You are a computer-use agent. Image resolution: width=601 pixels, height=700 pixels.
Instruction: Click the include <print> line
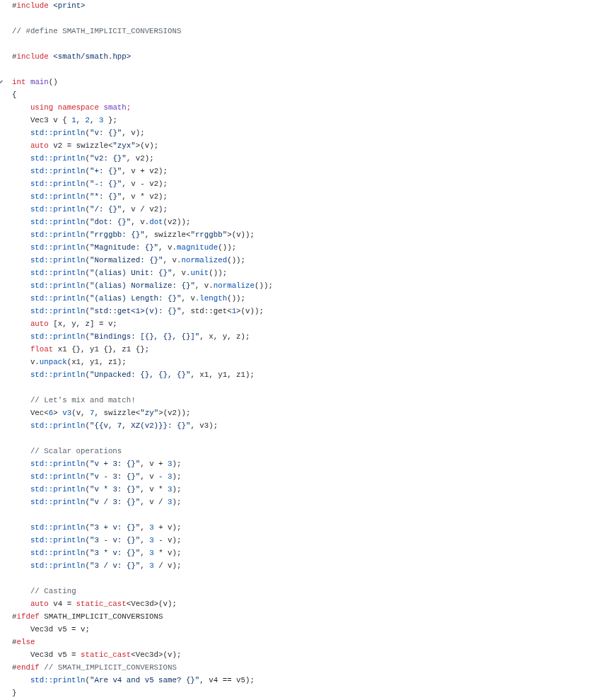(48, 6)
